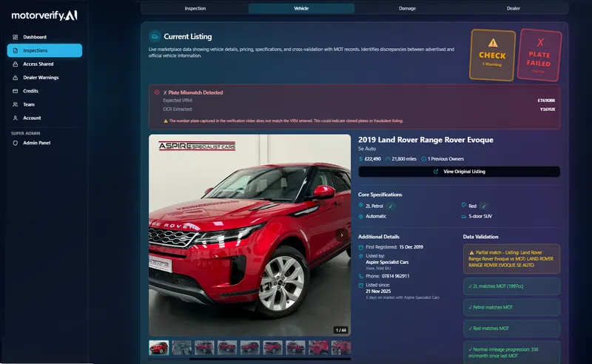
Task: Click the green check badge next to Red
Action: click(x=484, y=206)
